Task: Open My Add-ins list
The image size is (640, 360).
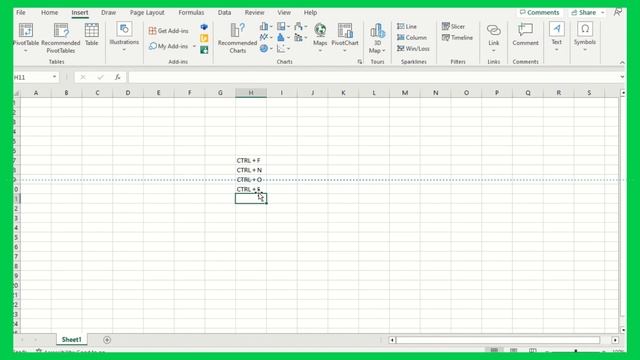Action: click(x=169, y=46)
